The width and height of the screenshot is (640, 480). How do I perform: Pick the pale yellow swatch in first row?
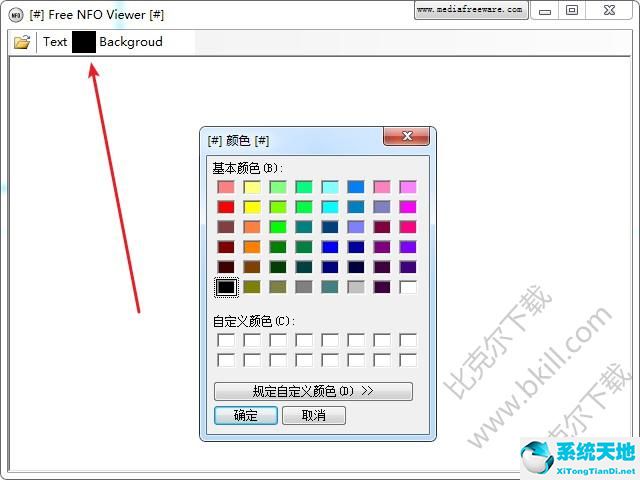252,187
